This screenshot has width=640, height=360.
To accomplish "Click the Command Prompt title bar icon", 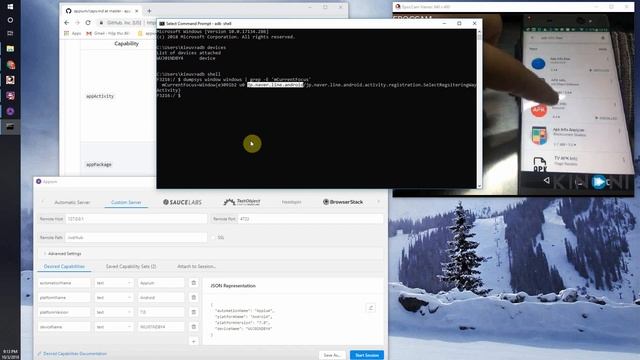I will pos(162,24).
